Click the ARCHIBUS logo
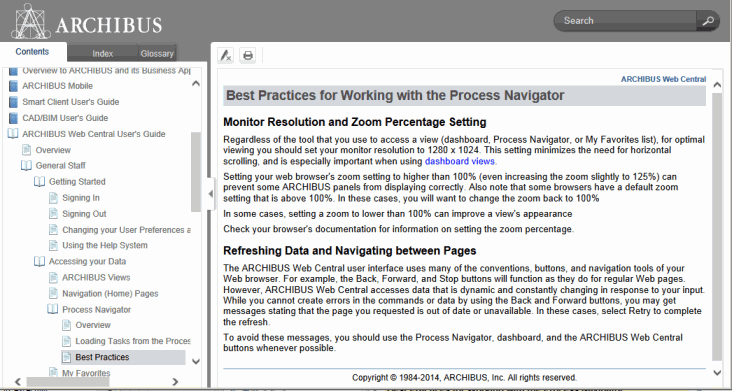The image size is (732, 391). [x=87, y=22]
